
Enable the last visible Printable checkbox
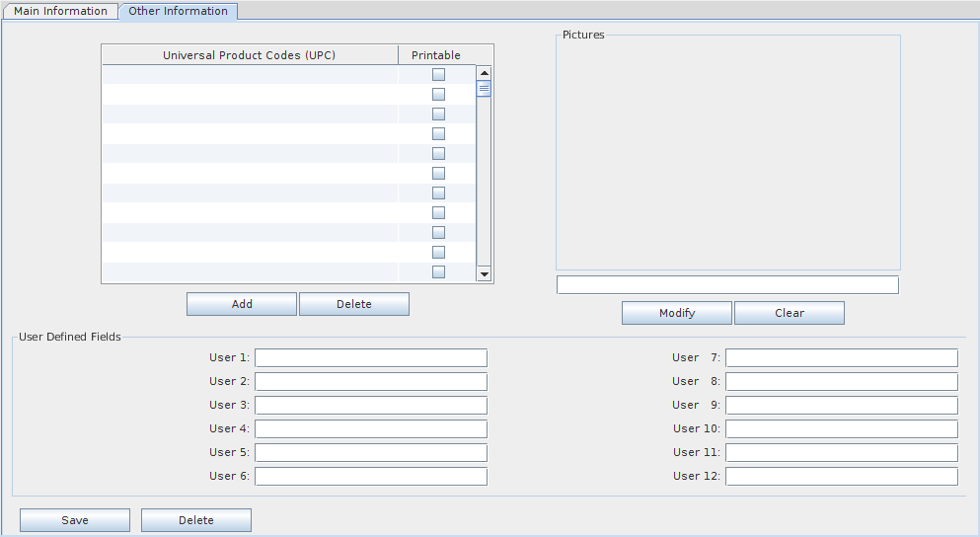tap(438, 272)
